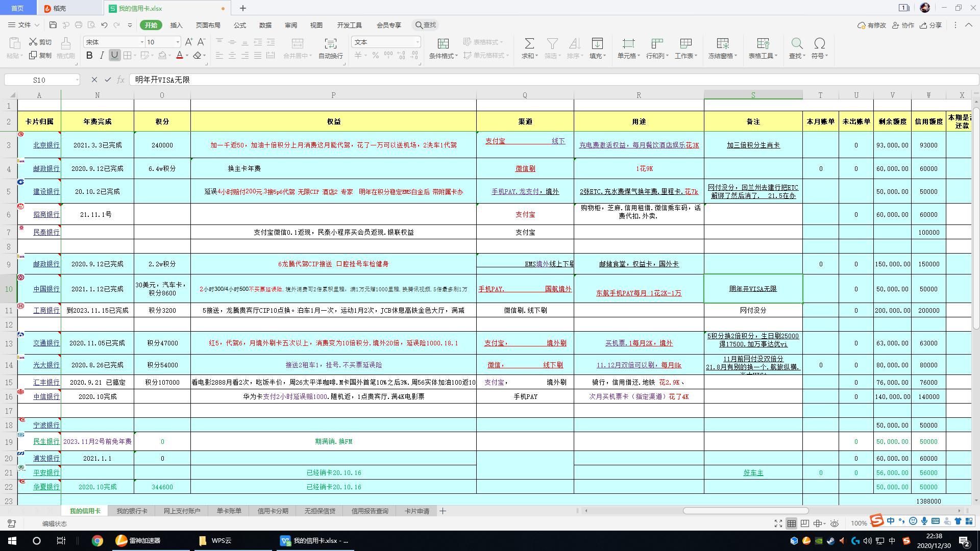Switch to sheet tab 我的银行卡
The image size is (980, 551).
tap(132, 511)
